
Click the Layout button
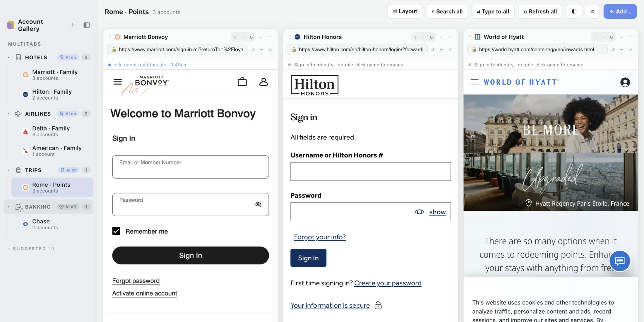coord(405,11)
